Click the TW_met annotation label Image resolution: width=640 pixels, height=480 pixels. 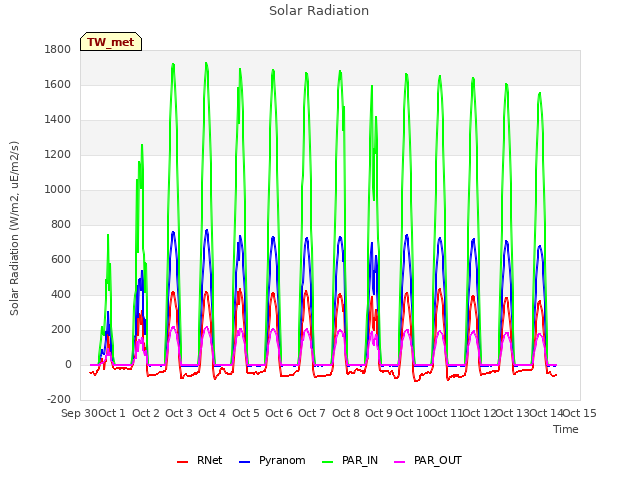tap(111, 42)
